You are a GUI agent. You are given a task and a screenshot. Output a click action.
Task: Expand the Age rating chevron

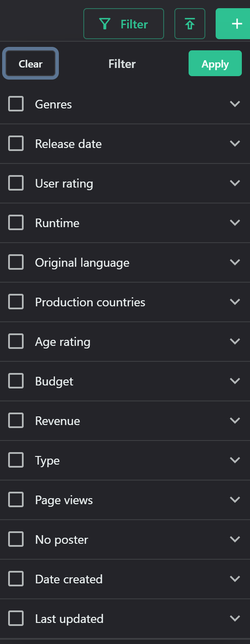click(235, 342)
